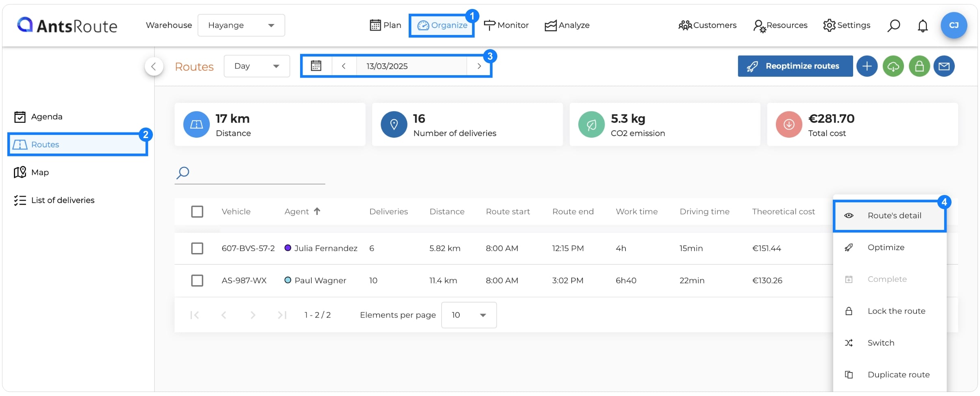980x396 pixels.
Task: Collapse the left sidebar with the chevron
Action: [154, 66]
